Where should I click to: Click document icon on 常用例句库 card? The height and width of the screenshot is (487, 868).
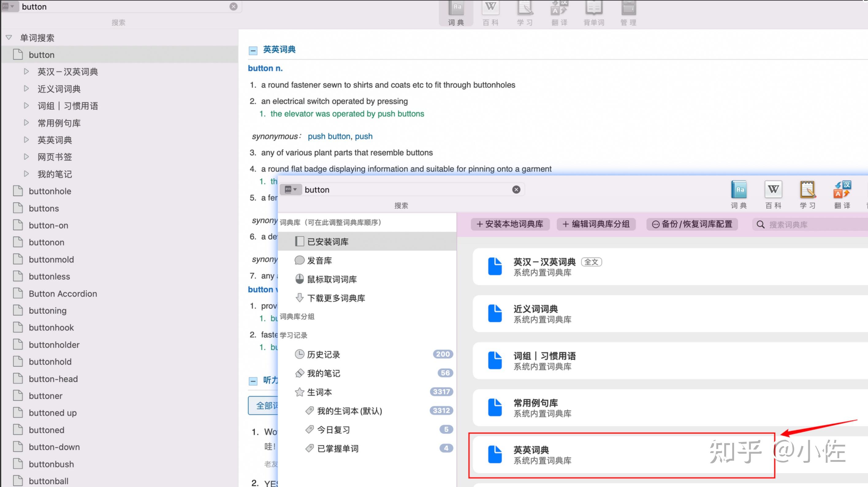pos(495,407)
